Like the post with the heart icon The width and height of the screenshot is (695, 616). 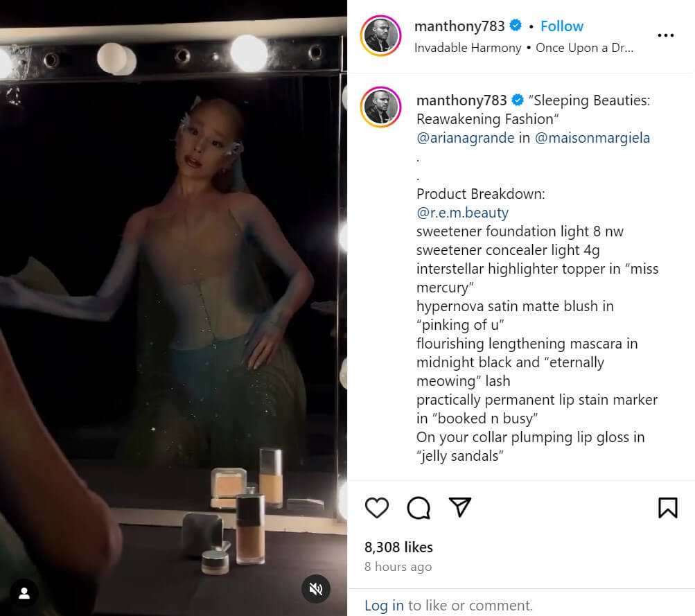click(x=377, y=508)
